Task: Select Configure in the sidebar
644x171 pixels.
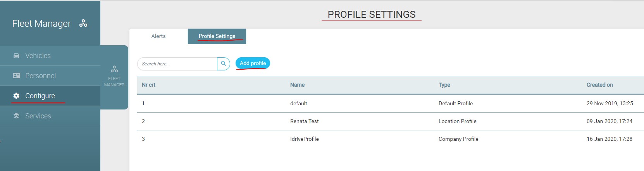Action: click(50, 96)
